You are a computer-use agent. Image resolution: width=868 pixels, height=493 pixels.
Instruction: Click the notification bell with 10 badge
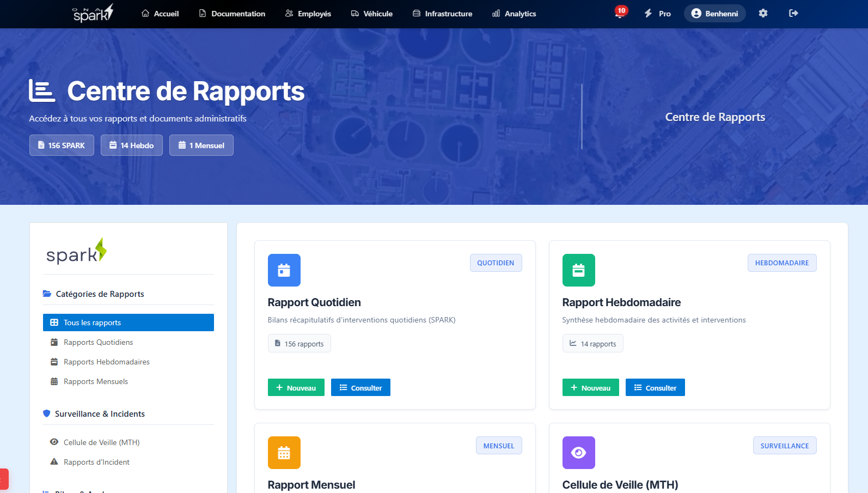[x=620, y=13]
